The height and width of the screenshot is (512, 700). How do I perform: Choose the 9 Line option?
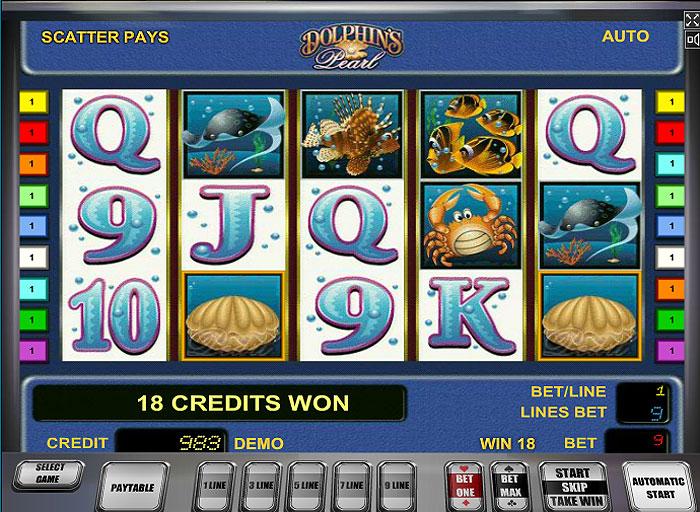pos(397,486)
